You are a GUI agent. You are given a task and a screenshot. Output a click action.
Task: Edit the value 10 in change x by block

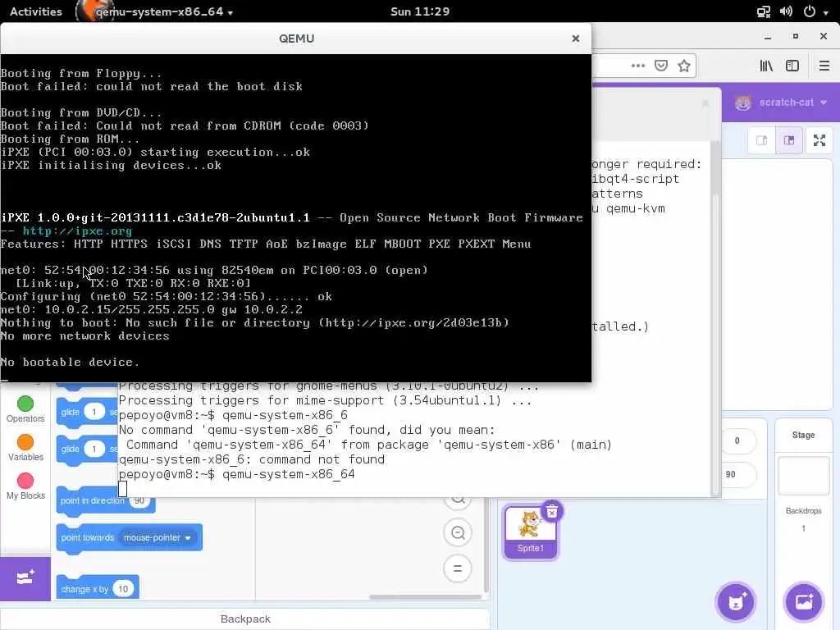[123, 589]
